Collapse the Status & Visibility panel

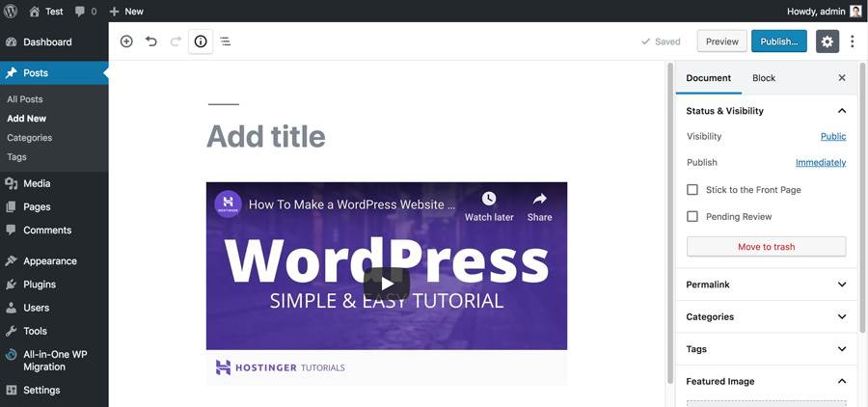[766, 111]
